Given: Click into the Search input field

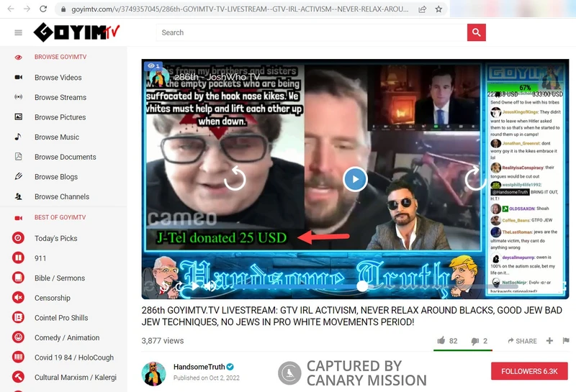Looking at the screenshot, I should pos(311,32).
